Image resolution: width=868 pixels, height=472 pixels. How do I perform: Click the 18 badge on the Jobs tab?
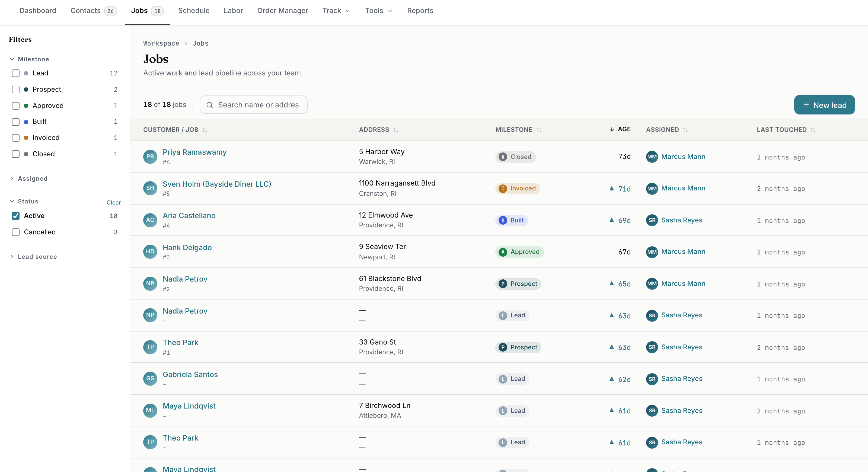[157, 11]
